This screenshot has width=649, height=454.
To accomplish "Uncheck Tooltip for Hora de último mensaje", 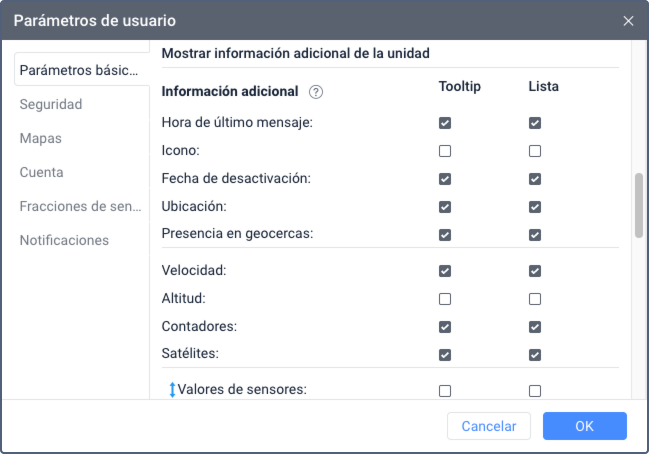I will point(445,123).
